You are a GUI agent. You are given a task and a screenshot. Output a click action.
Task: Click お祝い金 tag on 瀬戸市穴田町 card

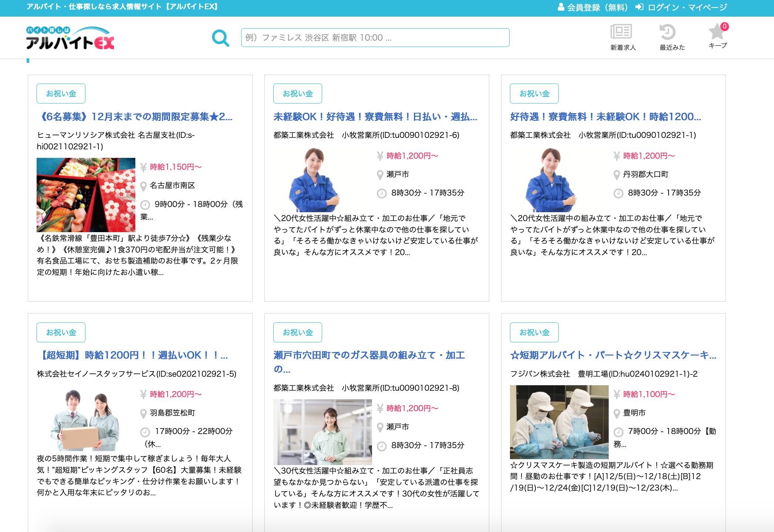(x=298, y=332)
